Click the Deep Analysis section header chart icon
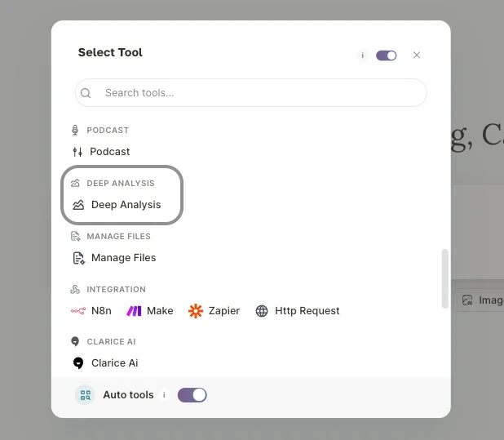The height and width of the screenshot is (440, 504). click(x=75, y=184)
